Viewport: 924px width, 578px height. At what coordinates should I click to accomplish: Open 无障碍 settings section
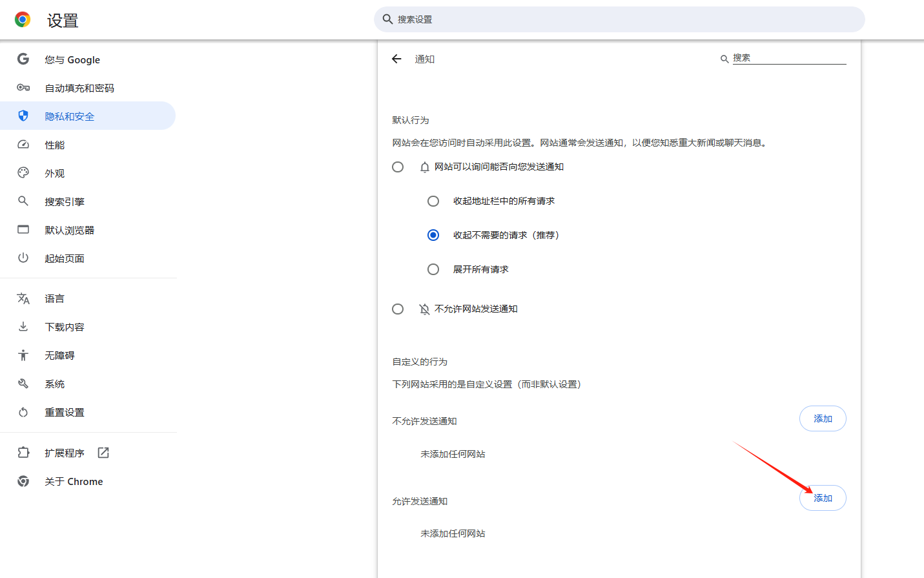click(88, 355)
